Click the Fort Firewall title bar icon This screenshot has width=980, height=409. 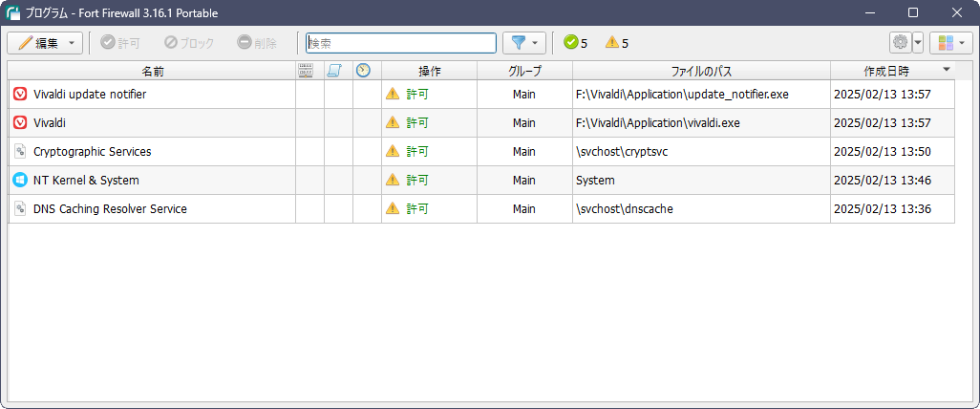click(x=12, y=12)
